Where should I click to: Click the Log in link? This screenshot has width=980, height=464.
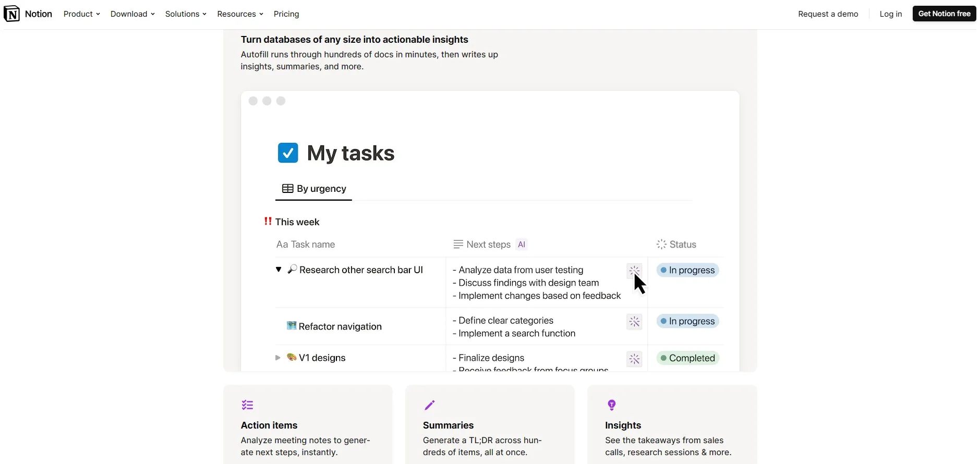click(890, 14)
